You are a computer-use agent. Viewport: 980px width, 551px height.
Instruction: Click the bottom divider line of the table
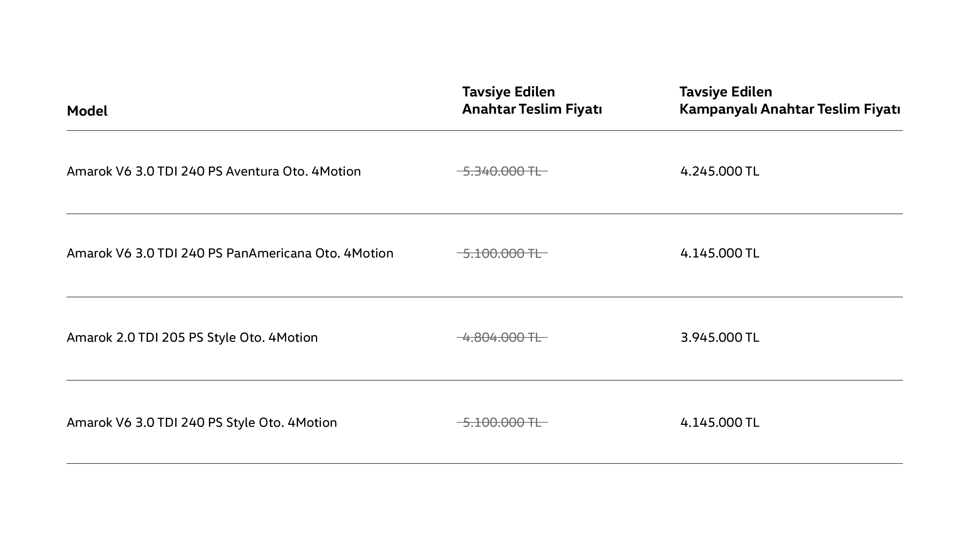click(x=485, y=464)
